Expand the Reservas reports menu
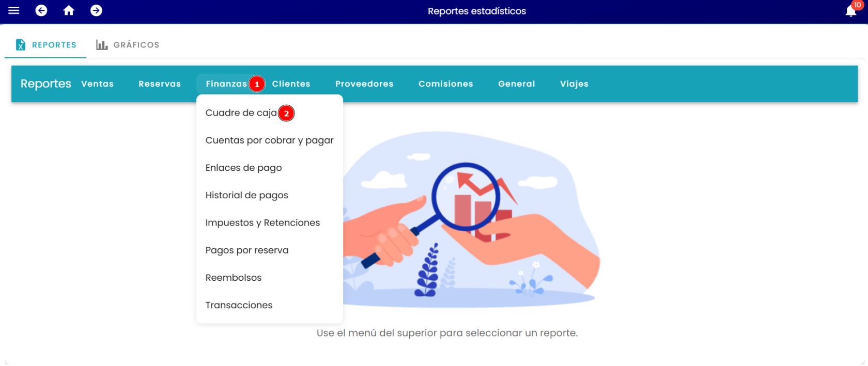The height and width of the screenshot is (366, 868). (160, 84)
